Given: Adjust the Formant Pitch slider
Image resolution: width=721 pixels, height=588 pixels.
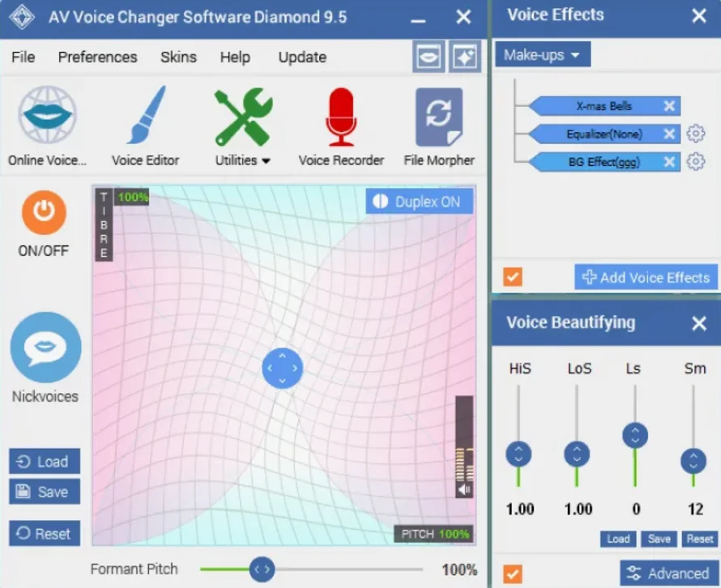Looking at the screenshot, I should [261, 569].
